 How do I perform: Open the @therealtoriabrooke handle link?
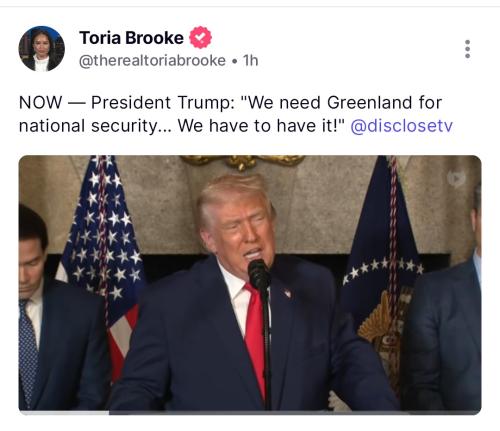[152, 61]
